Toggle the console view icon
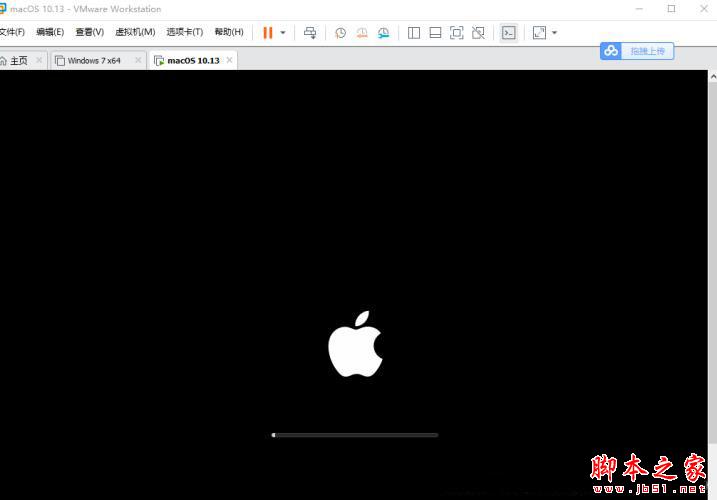The height and width of the screenshot is (500, 717). pos(508,32)
